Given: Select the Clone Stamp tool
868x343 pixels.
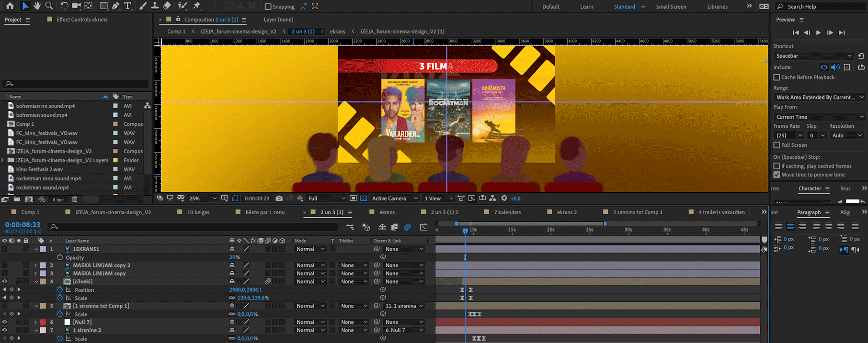Looking at the screenshot, I should point(155,6).
